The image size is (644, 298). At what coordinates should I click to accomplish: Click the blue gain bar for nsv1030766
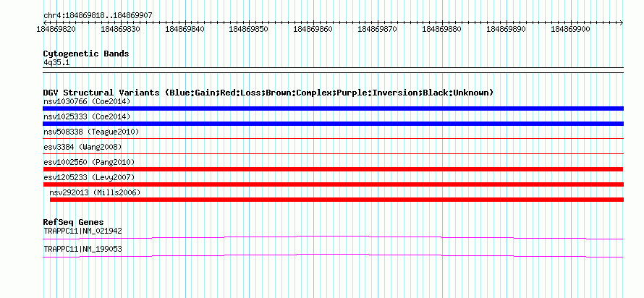(x=333, y=108)
